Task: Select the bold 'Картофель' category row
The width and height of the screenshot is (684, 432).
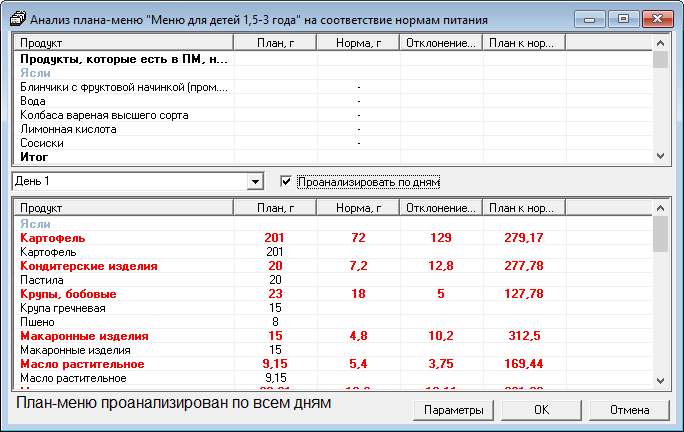Action: (53, 239)
